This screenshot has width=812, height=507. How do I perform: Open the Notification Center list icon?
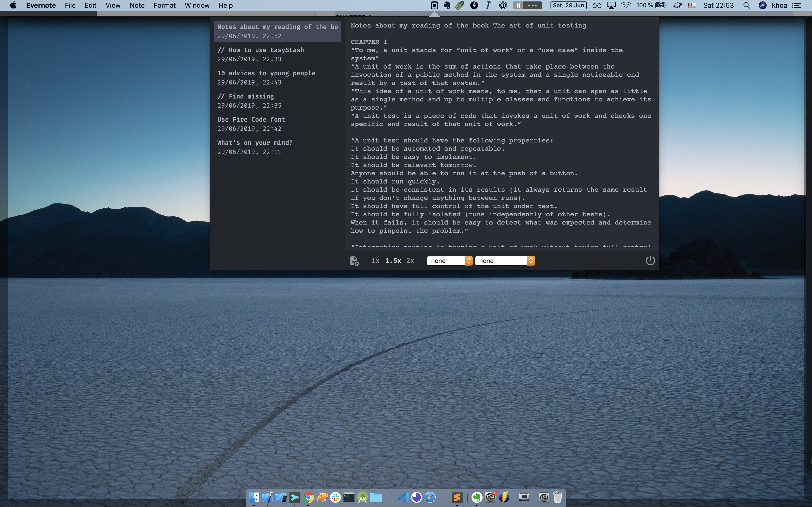(797, 5)
